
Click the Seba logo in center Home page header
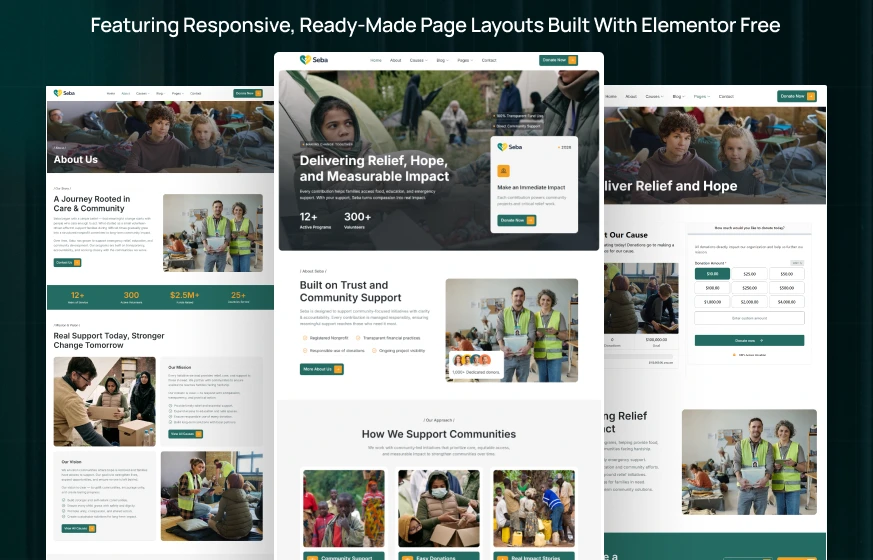(x=314, y=60)
